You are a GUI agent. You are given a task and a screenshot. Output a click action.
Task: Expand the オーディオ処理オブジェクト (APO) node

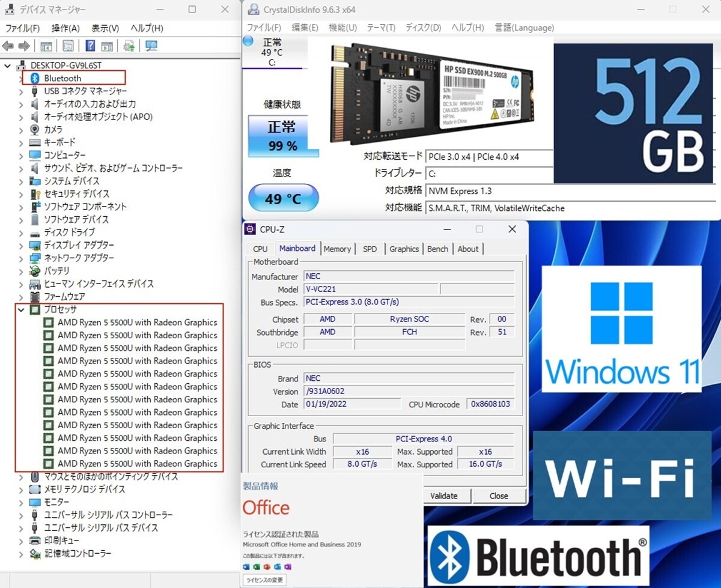pos(21,117)
